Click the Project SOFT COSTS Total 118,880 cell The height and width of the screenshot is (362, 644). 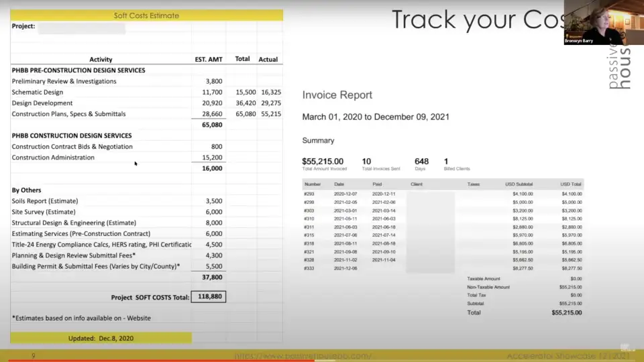click(208, 297)
